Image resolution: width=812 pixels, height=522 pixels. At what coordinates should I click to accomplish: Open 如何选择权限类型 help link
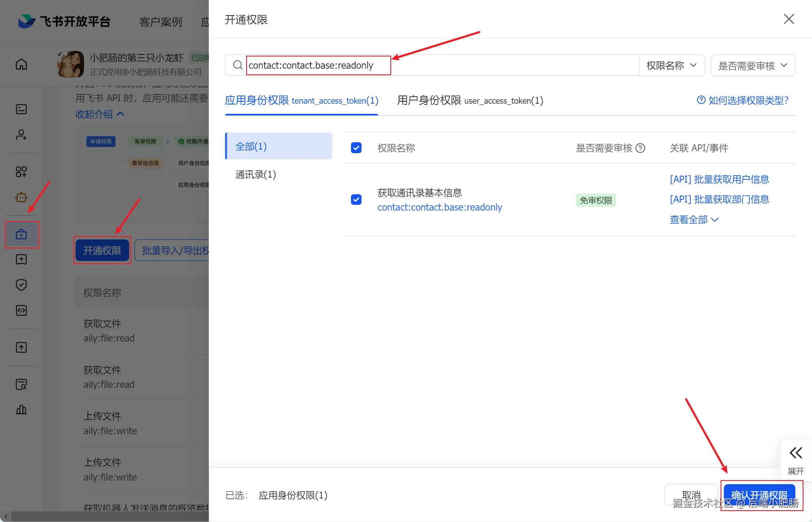[743, 100]
